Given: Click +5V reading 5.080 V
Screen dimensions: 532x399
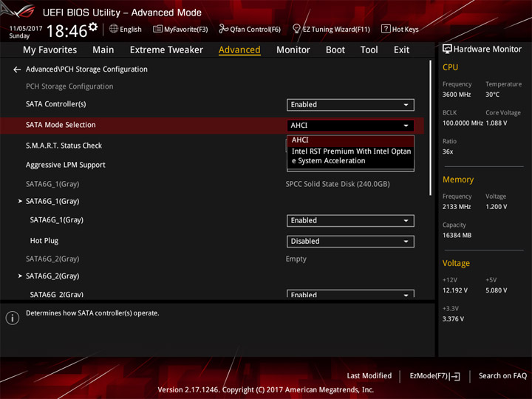Looking at the screenshot, I should 496,290.
